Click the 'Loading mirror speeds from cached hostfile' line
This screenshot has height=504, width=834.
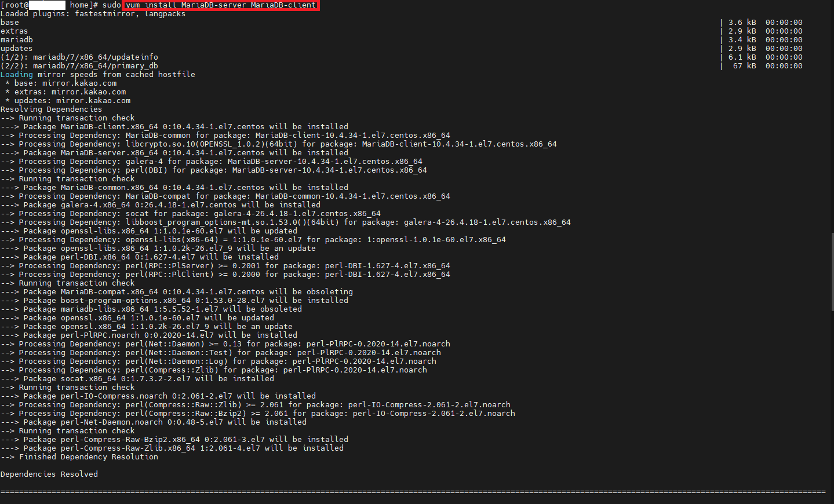click(98, 75)
